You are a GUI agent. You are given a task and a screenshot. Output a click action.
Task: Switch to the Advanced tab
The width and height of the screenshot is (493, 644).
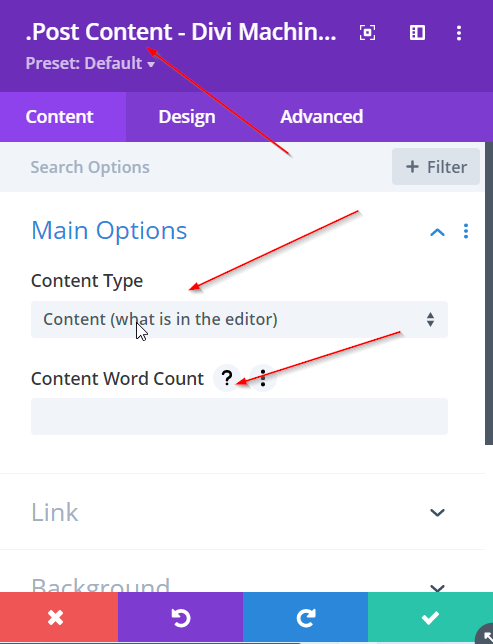tap(322, 117)
